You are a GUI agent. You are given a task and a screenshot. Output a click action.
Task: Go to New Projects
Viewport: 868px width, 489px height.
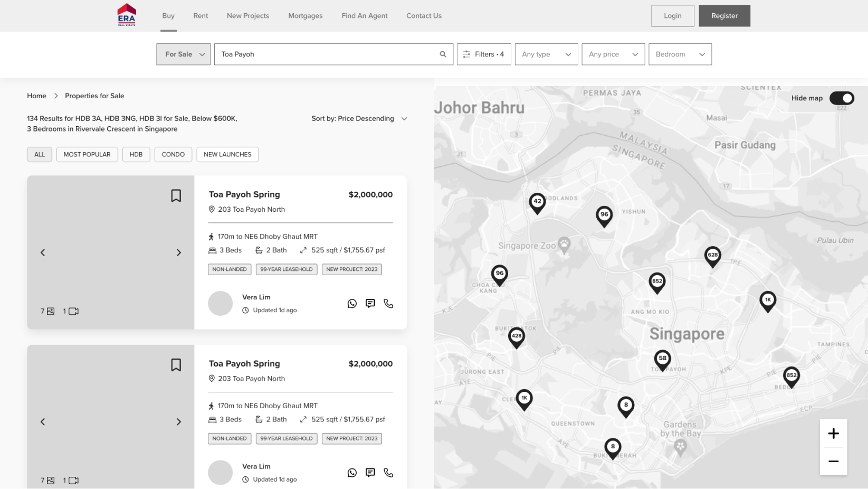(x=248, y=16)
